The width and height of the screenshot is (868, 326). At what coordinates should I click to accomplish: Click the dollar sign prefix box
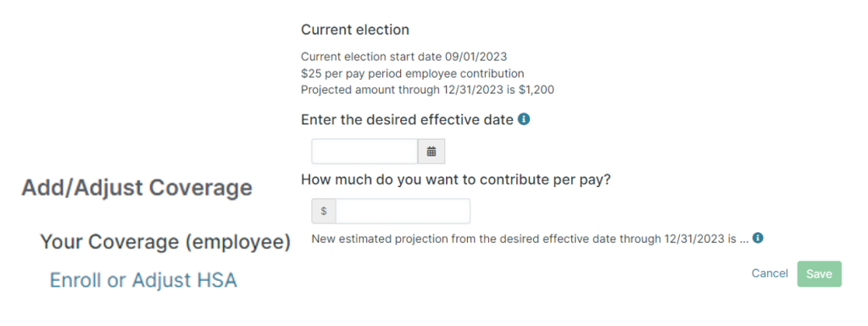324,211
